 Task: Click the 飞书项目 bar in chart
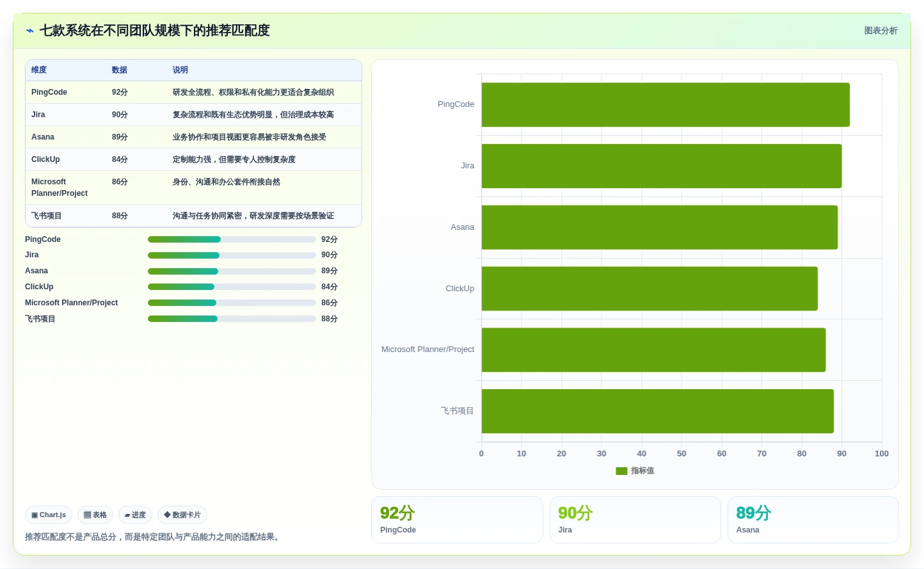coord(658,411)
